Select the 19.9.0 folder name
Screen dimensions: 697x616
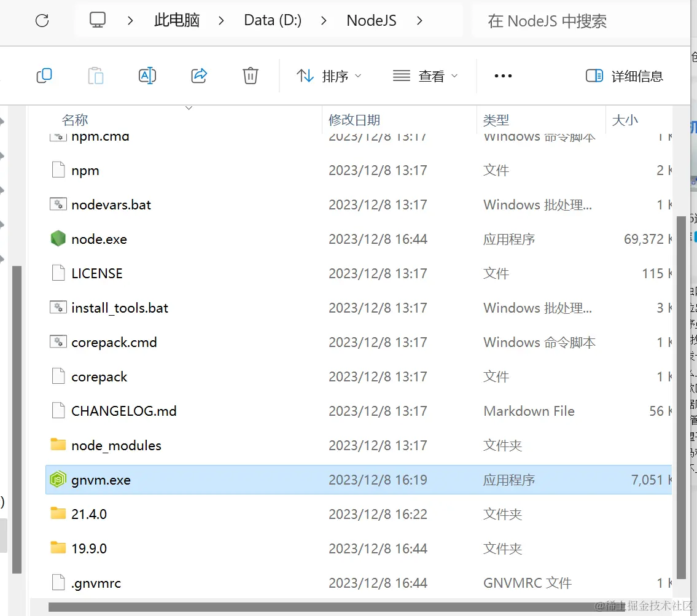89,548
